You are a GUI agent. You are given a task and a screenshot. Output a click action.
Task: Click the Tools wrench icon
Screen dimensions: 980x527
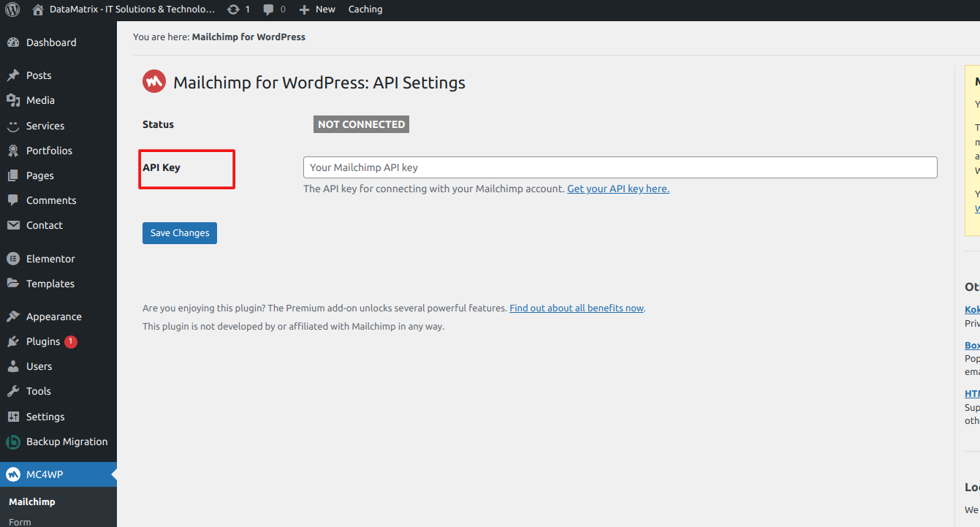13,391
